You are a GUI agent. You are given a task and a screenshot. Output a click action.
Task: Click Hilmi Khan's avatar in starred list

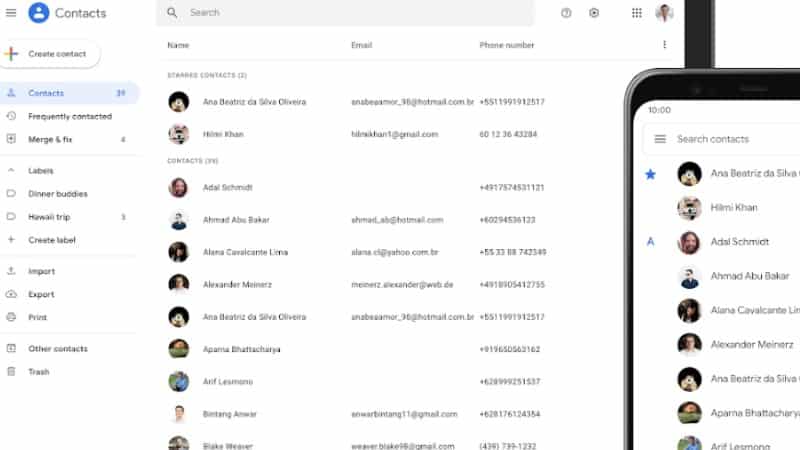179,134
